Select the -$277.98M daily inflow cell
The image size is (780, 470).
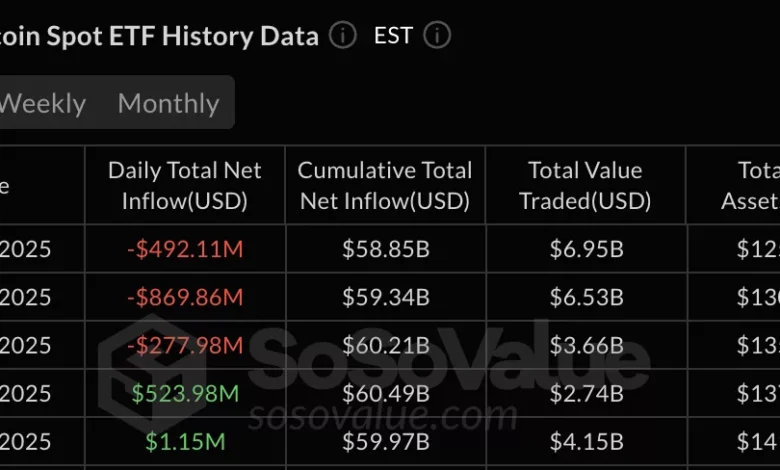(x=185, y=345)
